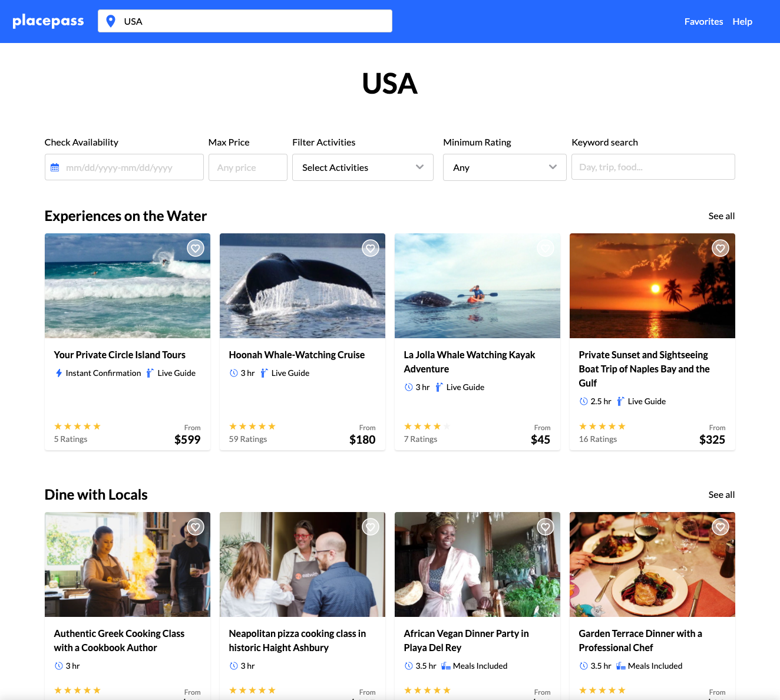Screen dimensions: 780x700
Task: Click the Live Guide icon on La Jolla kayak card
Action: click(x=439, y=387)
